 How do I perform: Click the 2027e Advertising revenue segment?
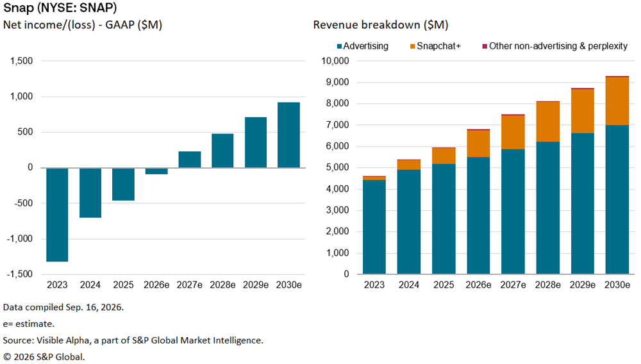click(x=513, y=211)
